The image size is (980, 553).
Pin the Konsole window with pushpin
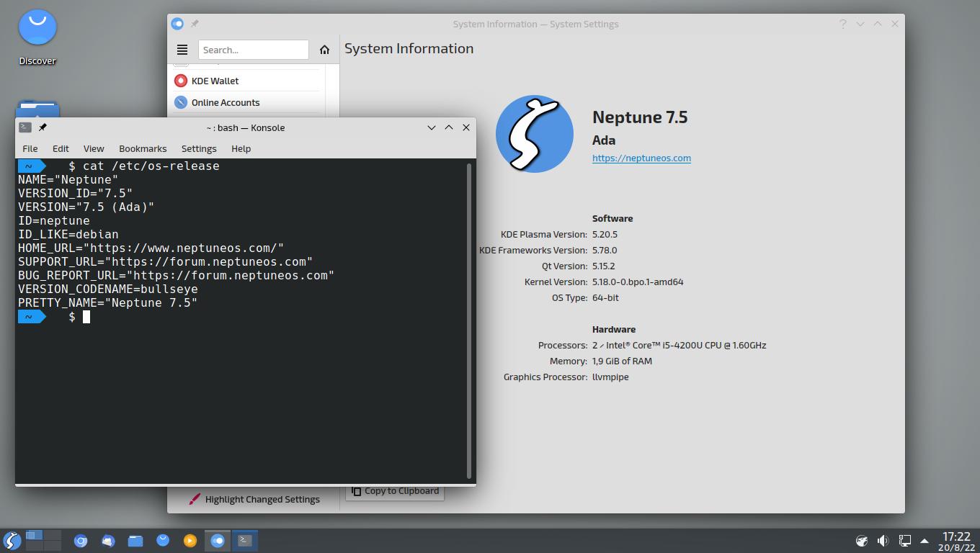click(43, 127)
